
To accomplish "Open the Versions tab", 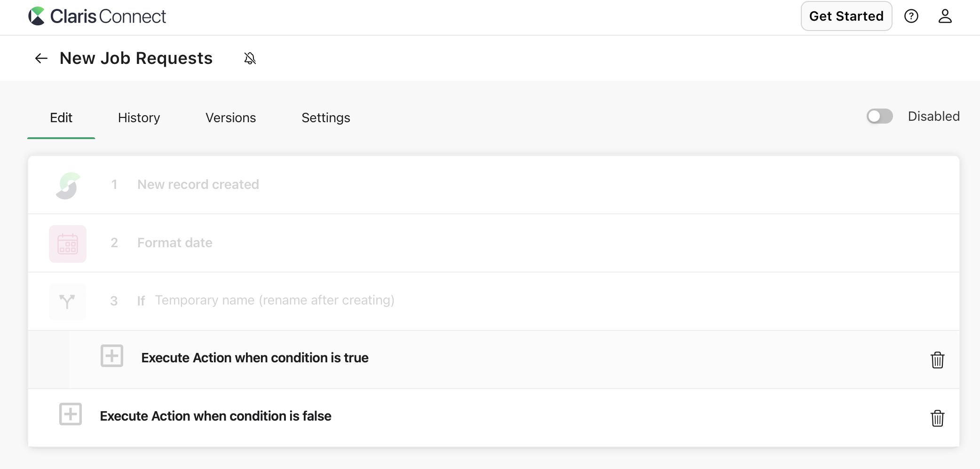I will click(230, 117).
